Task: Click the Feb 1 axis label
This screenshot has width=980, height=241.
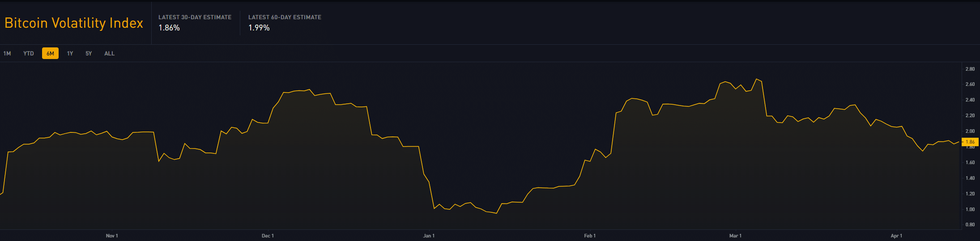Action: 590,236
